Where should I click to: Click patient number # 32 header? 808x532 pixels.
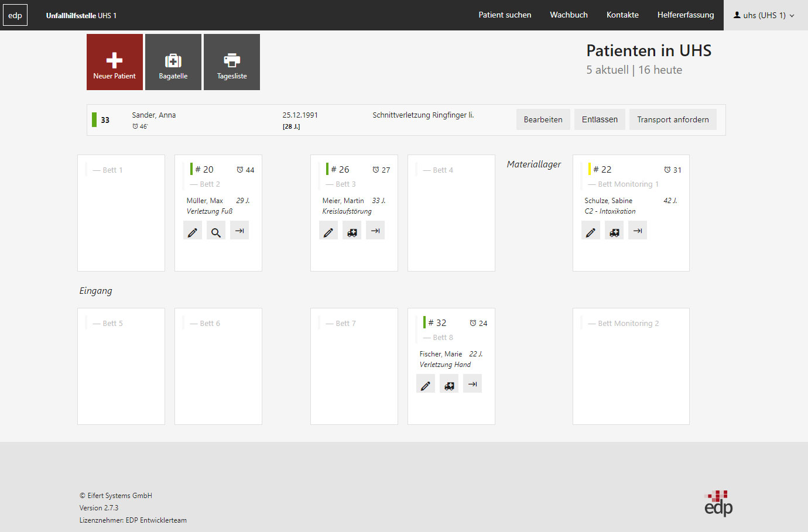tap(437, 323)
